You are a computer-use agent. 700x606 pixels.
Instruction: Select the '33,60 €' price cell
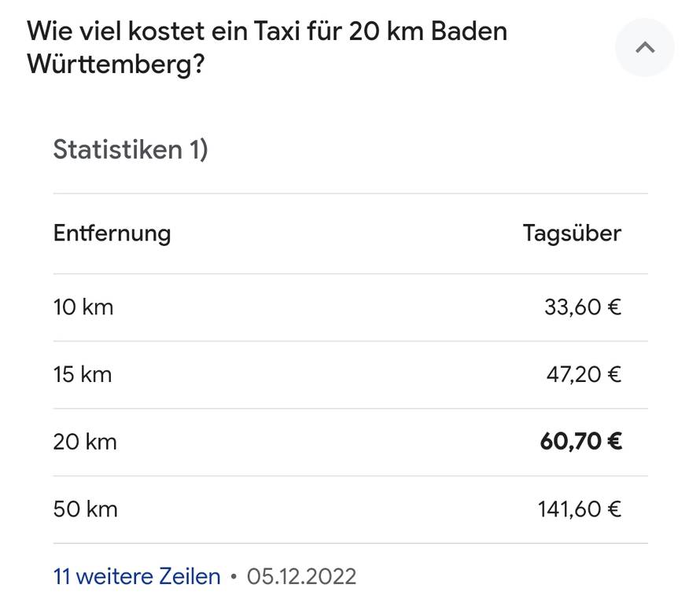pyautogui.click(x=582, y=307)
